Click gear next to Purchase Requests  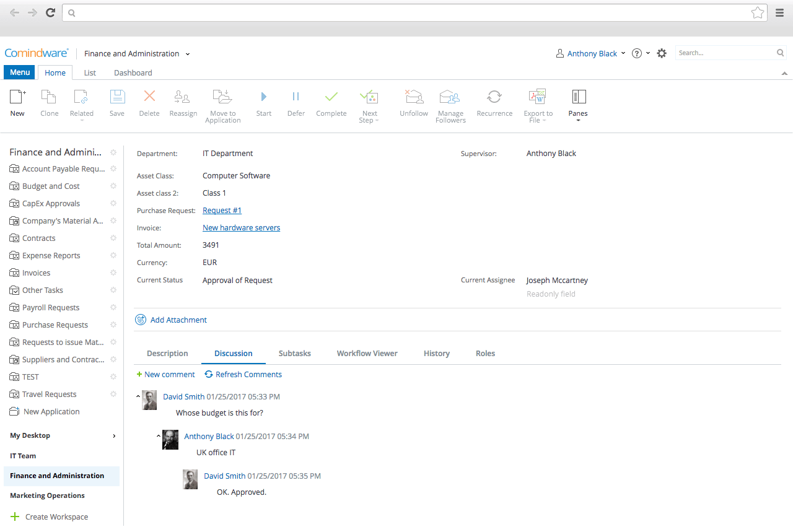click(x=113, y=325)
